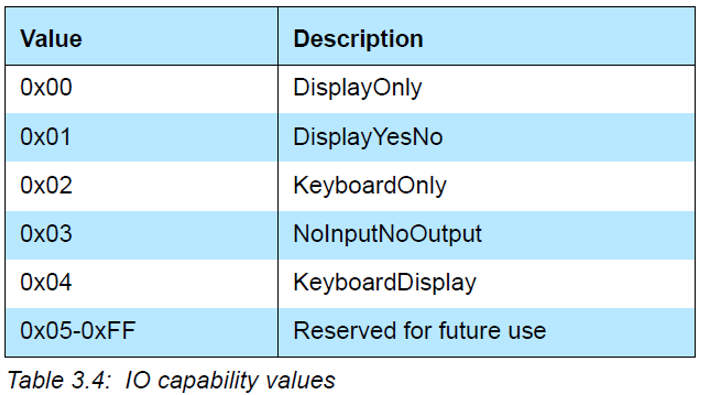The image size is (708, 395).
Task: Click the 0x05-0xFF value range cell
Action: click(x=142, y=332)
